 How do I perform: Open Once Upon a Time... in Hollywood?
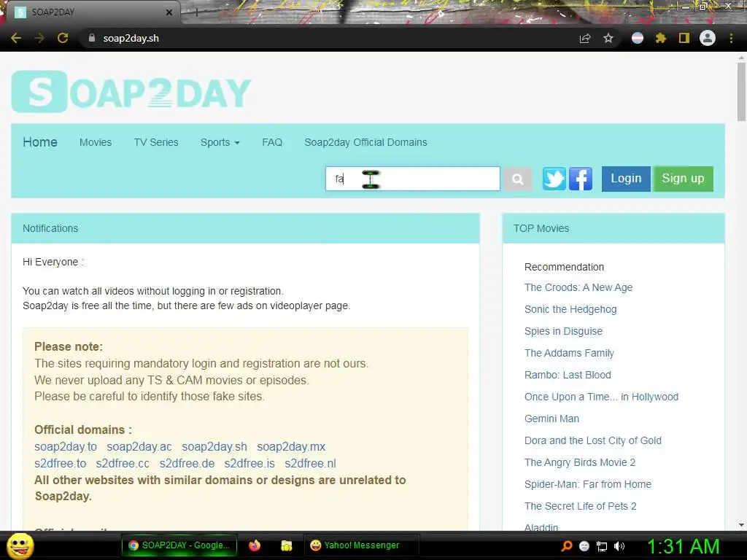(601, 397)
